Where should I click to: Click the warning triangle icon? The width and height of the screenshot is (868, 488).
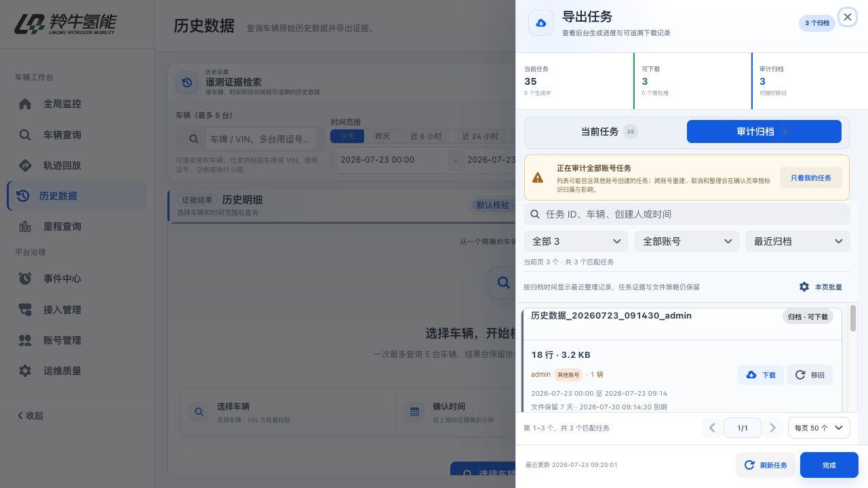coord(538,178)
